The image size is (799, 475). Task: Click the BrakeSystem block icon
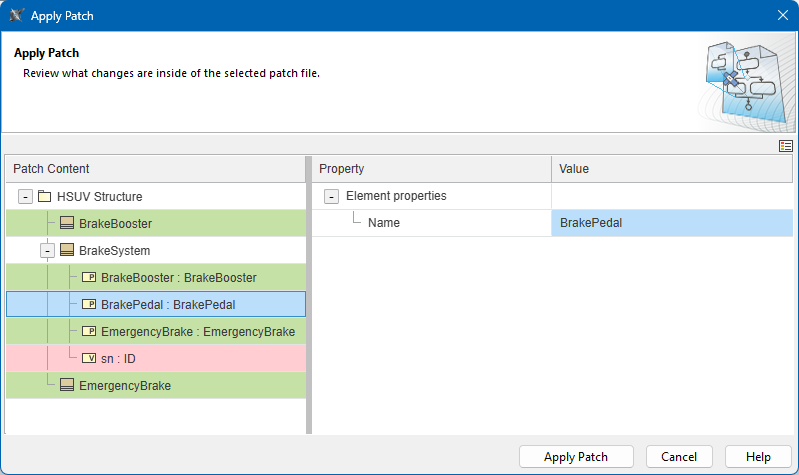tap(67, 250)
